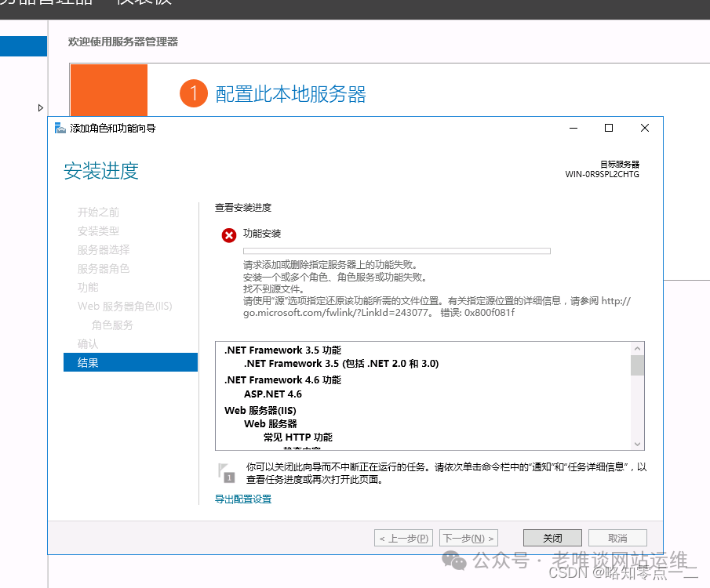Click the 下一步(N) button
The image size is (710, 588).
468,538
